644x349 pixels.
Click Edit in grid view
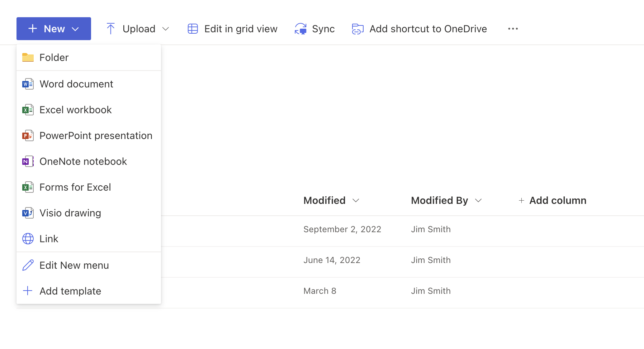(x=233, y=29)
